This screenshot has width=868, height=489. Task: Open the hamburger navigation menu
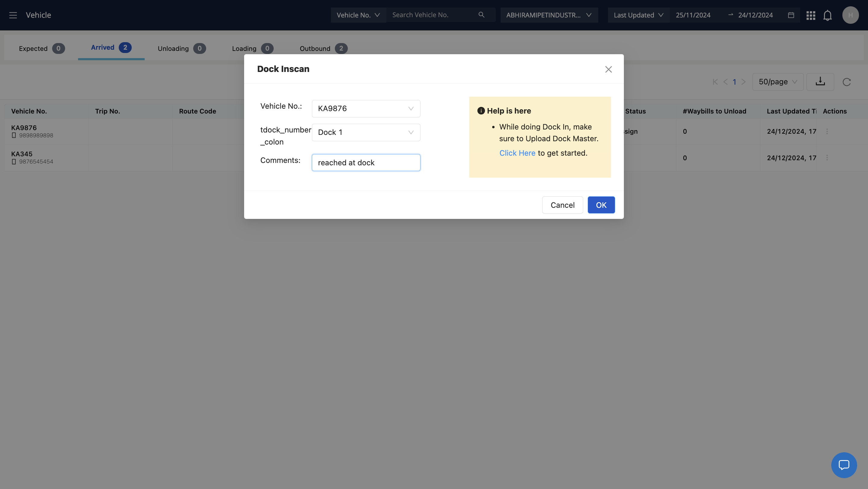click(x=13, y=15)
